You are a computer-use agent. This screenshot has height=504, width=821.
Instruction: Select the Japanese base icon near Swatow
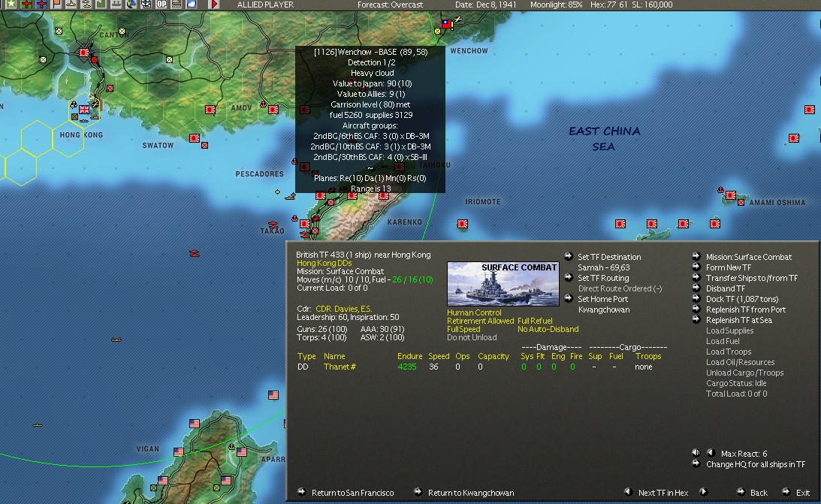(x=195, y=137)
